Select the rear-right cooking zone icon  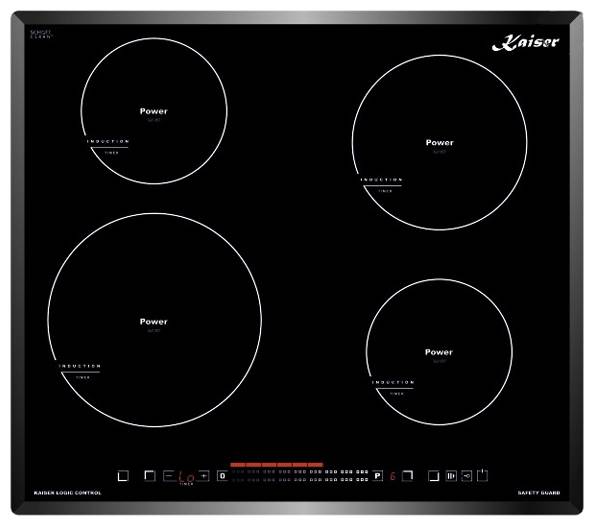(407, 476)
